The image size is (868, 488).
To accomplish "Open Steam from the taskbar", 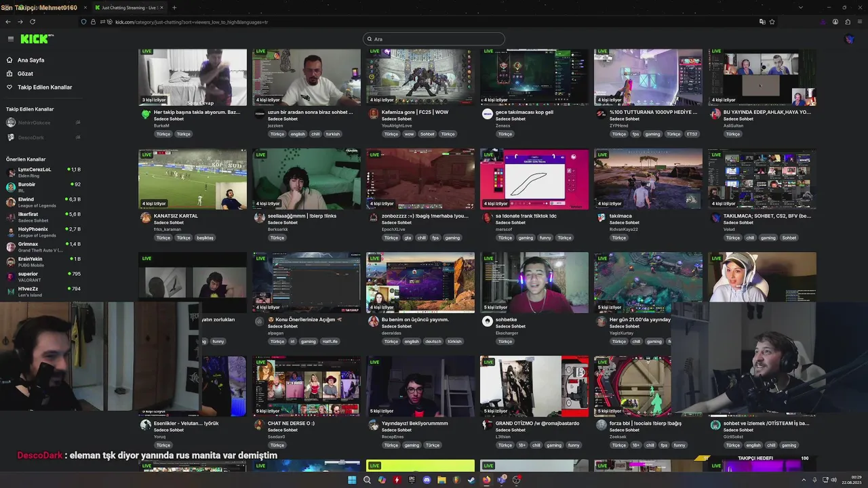I will (471, 480).
